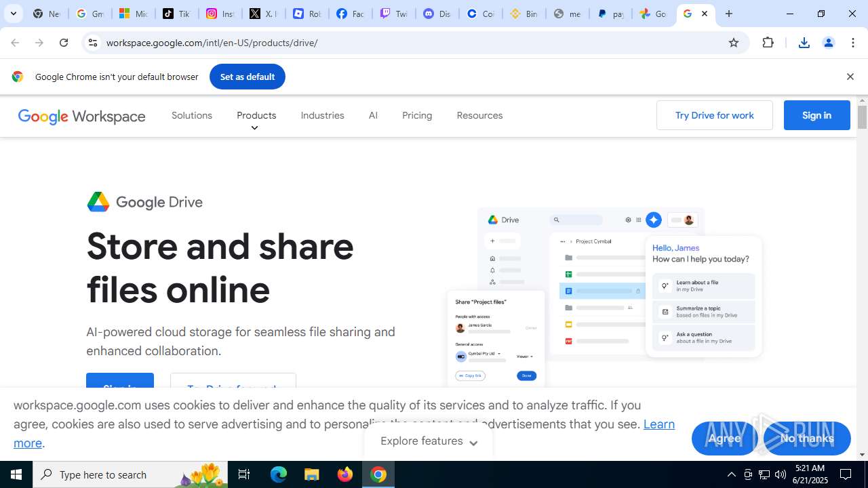The image size is (868, 488).
Task: Open File Explorer from taskbar
Action: tap(311, 474)
